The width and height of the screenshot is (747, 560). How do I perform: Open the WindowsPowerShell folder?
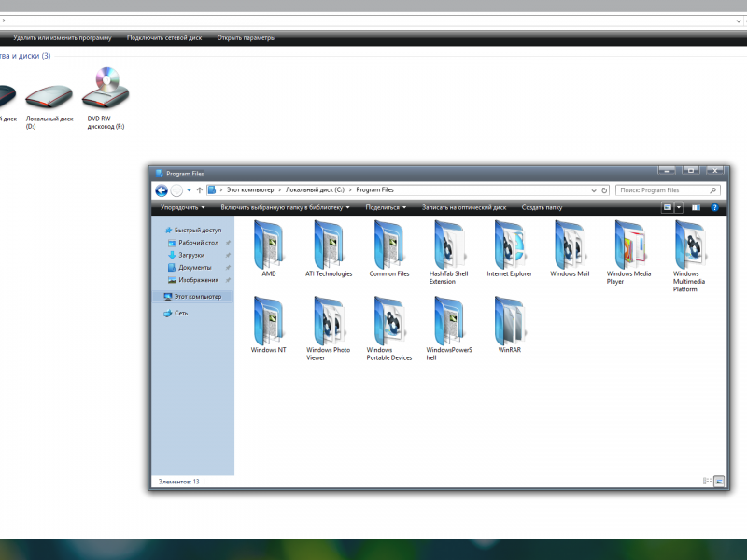tap(449, 329)
